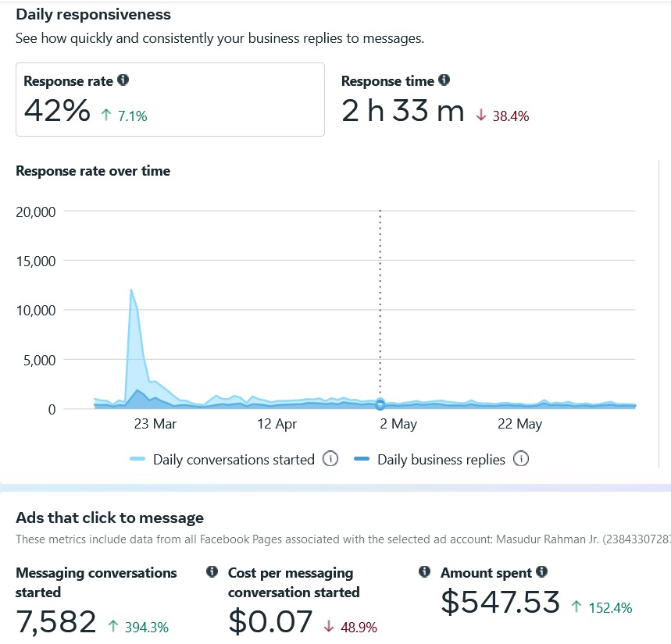Click the $547.53 Amount spent value

coord(501,602)
